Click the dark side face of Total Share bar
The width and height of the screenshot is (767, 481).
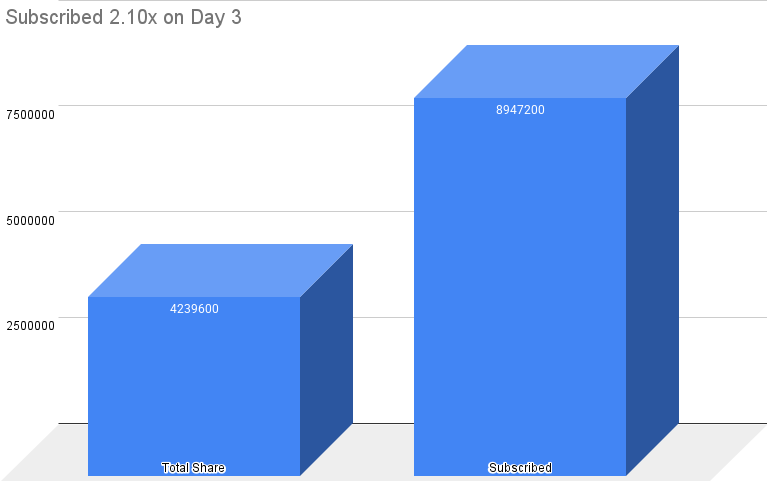click(327, 360)
